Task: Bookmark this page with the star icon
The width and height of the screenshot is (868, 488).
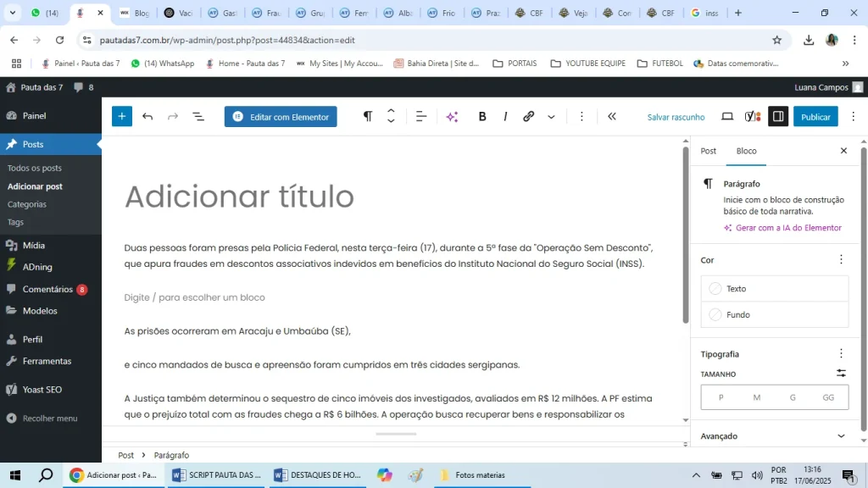Action: click(x=776, y=40)
